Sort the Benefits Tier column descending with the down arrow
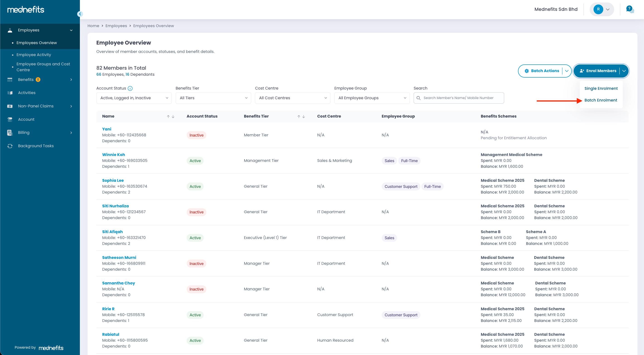Viewport: 644px width, 355px height. click(303, 116)
